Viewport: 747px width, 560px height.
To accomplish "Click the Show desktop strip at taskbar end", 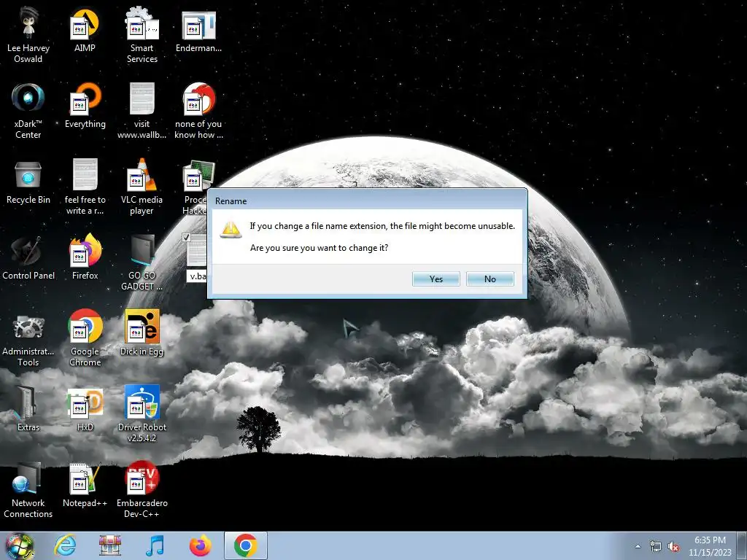I will pos(742,545).
